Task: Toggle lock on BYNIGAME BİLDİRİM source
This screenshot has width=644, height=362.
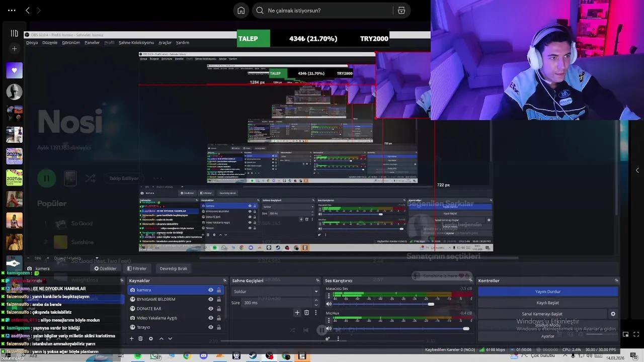Action: (x=219, y=299)
